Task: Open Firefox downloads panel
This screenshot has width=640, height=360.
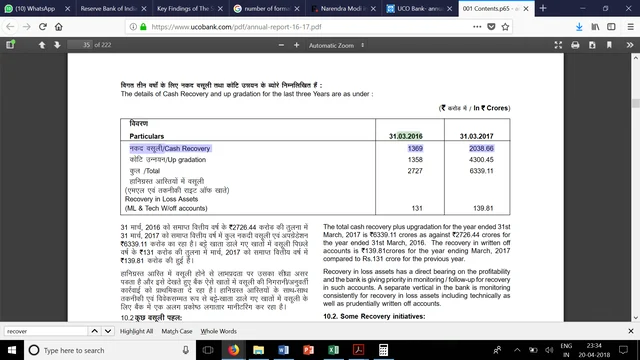Action: click(579, 27)
